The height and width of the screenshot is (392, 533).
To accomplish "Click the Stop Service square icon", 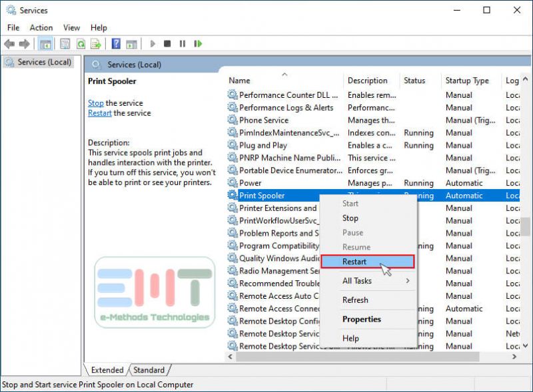I will 167,44.
